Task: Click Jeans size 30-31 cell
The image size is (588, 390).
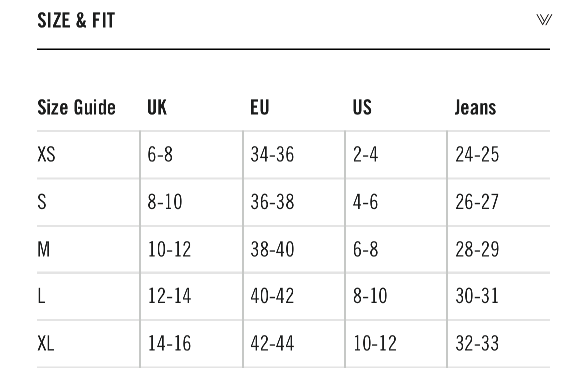Action: [x=477, y=296]
